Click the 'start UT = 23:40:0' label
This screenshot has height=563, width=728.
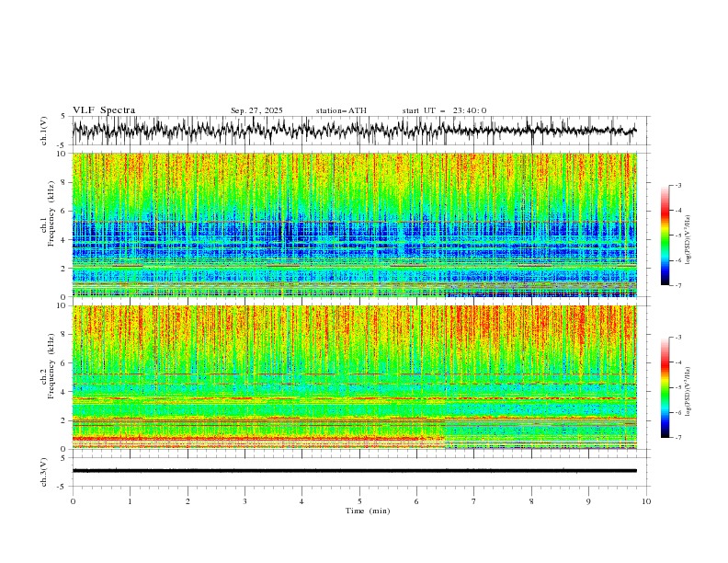[444, 110]
